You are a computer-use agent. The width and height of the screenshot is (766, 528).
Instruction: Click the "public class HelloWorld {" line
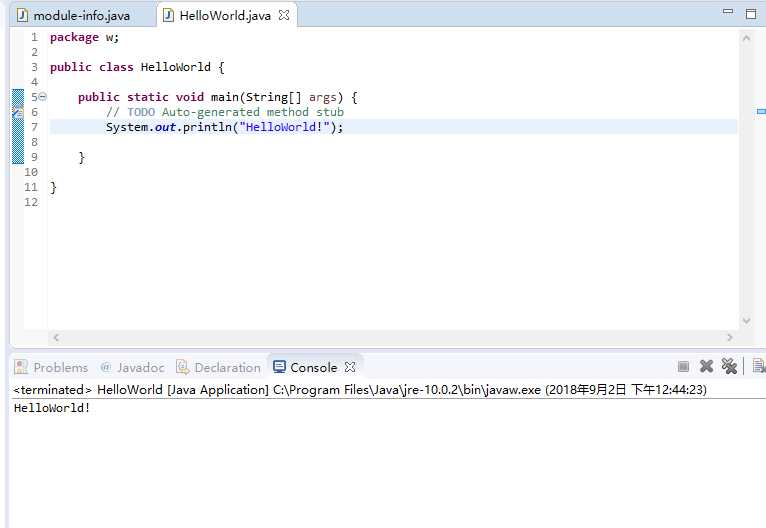coord(137,67)
